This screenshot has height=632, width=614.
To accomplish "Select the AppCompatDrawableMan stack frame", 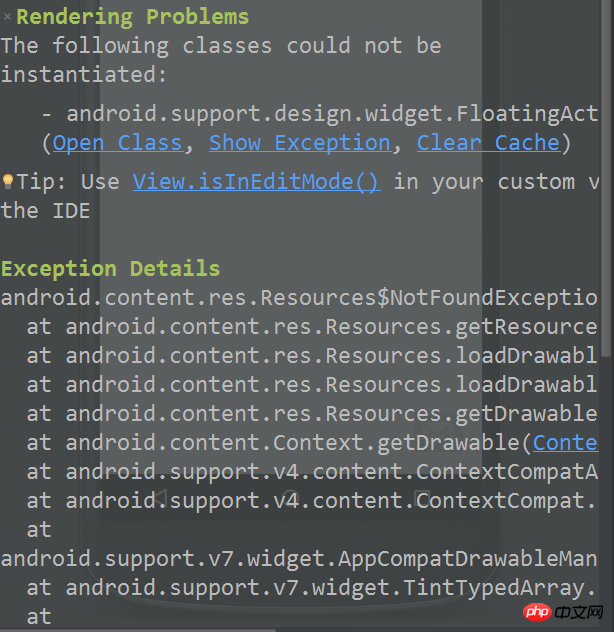I will tap(298, 559).
